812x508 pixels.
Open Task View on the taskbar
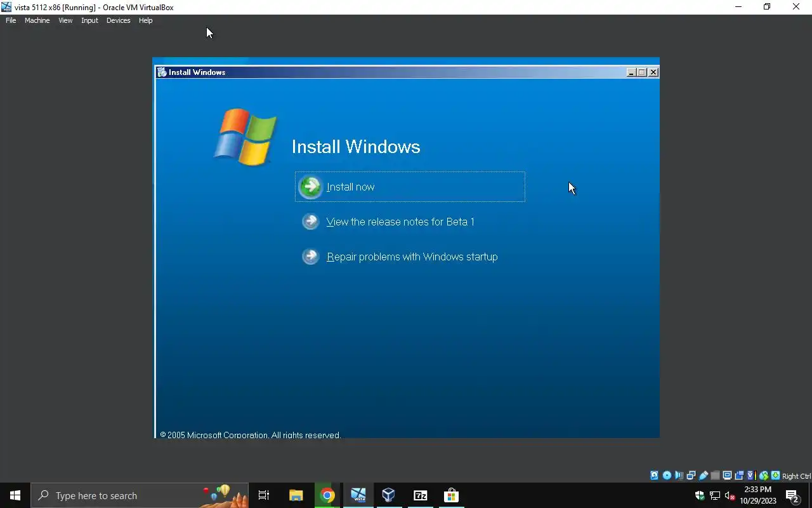[x=264, y=495]
